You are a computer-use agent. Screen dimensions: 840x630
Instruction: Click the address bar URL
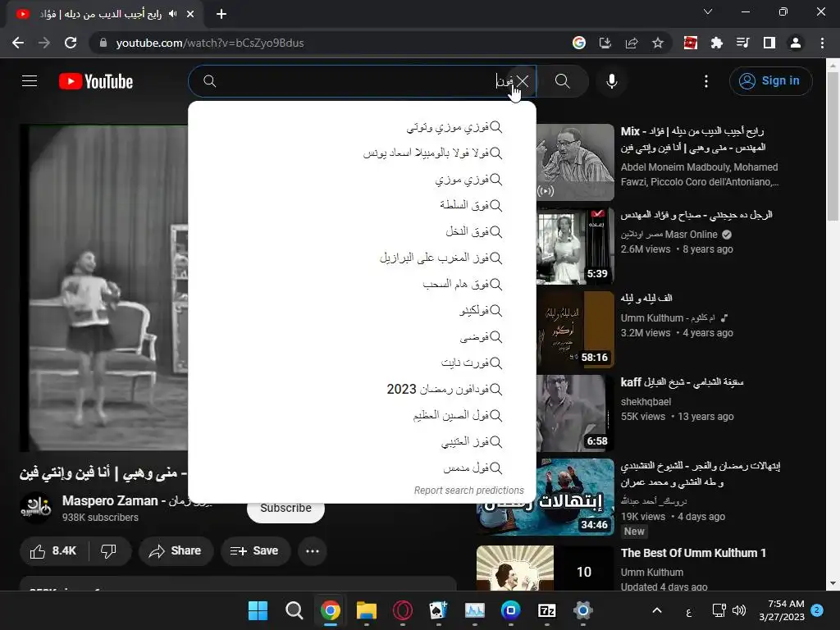[x=210, y=43]
